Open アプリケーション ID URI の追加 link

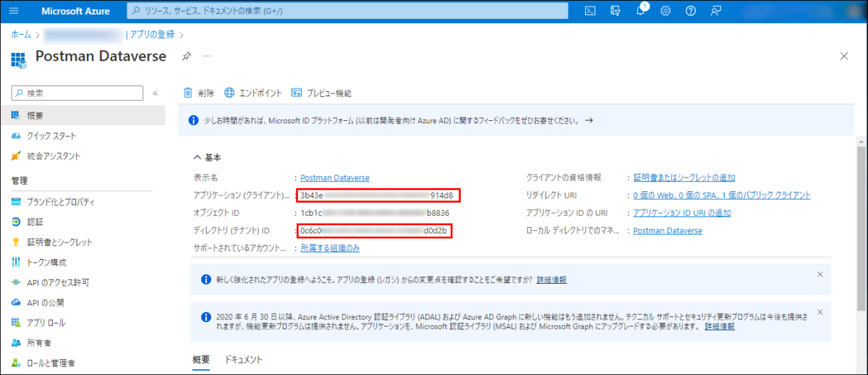(x=682, y=213)
